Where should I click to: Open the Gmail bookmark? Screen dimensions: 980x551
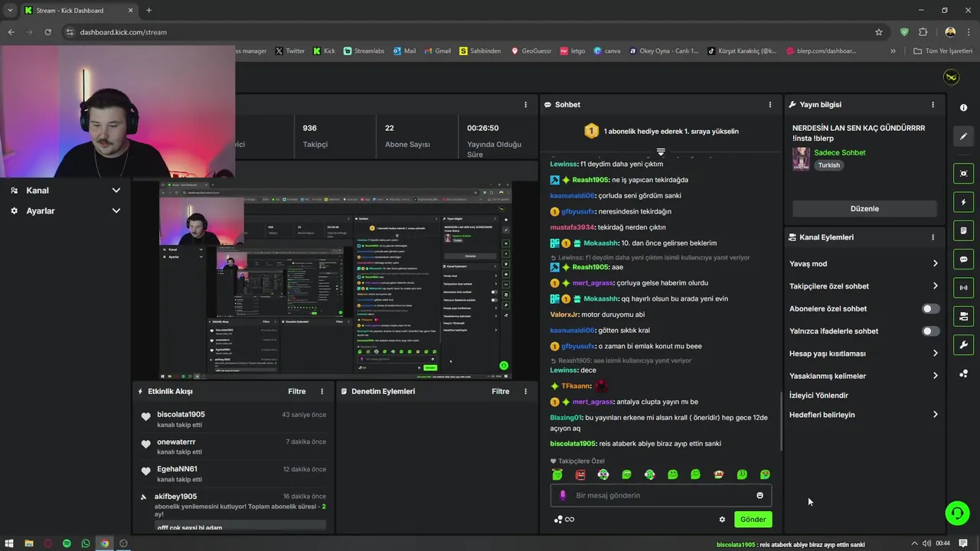(437, 51)
